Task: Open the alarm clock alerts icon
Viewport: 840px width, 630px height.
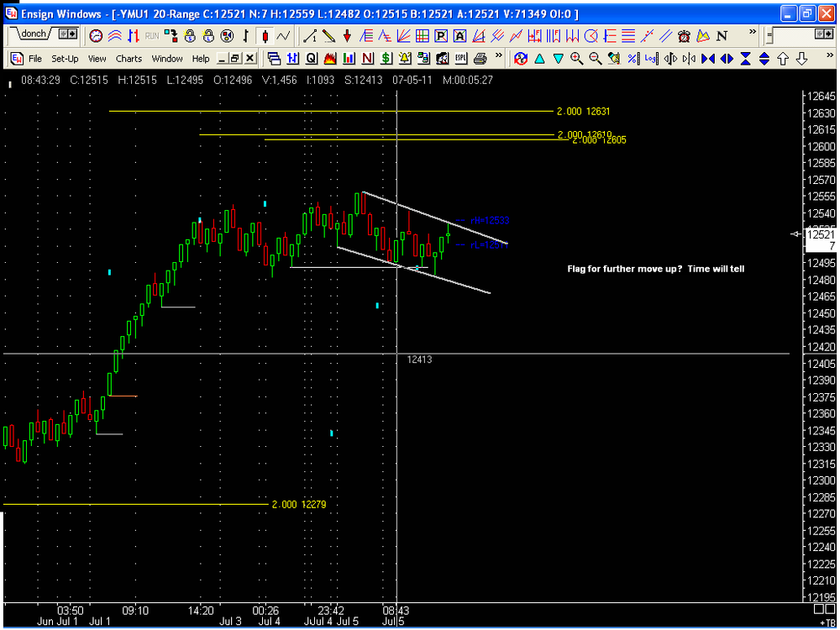Action: click(x=684, y=36)
